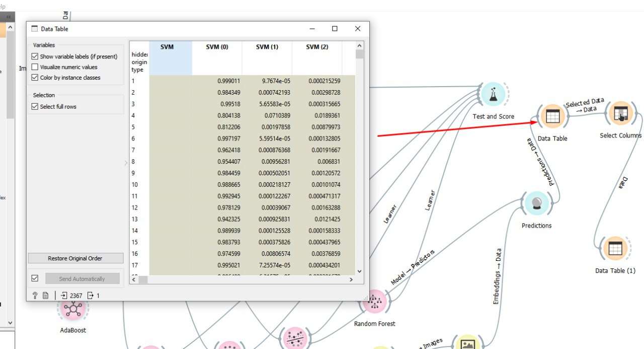The image size is (644, 349).
Task: Click cell value 0.999011
Action: (217, 81)
